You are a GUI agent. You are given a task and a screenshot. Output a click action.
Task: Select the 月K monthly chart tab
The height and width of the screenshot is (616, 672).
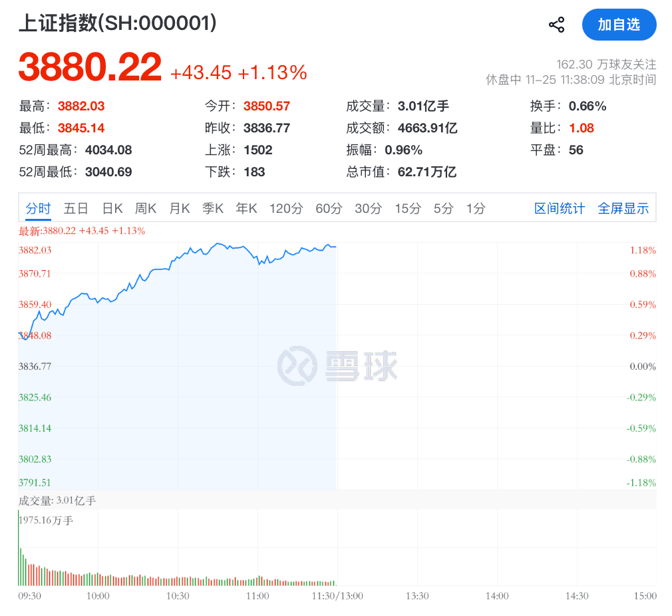179,208
